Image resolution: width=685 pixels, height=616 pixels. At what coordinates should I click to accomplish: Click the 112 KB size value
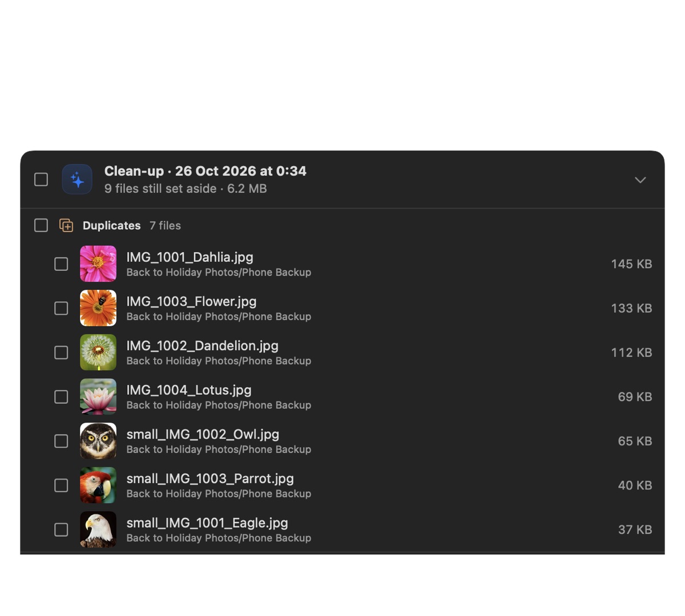pyautogui.click(x=631, y=352)
